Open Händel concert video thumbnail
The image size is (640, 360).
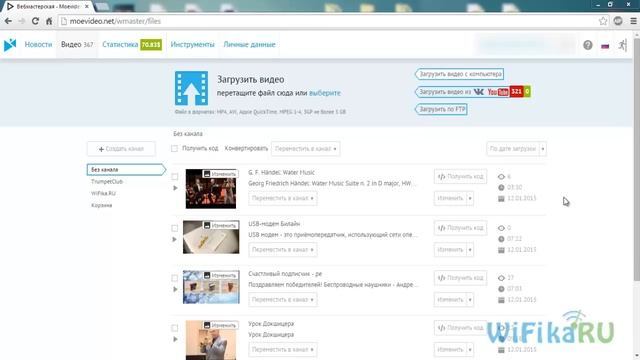tap(211, 189)
